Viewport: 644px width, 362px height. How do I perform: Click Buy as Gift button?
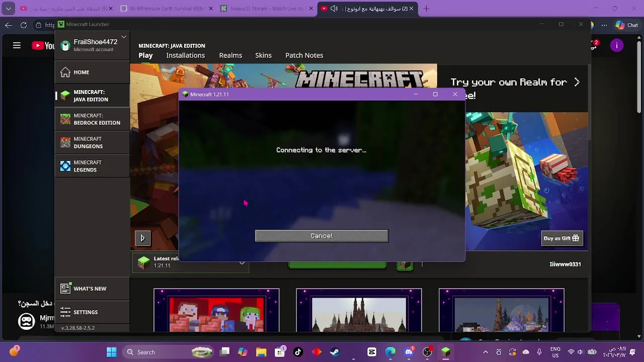click(562, 238)
